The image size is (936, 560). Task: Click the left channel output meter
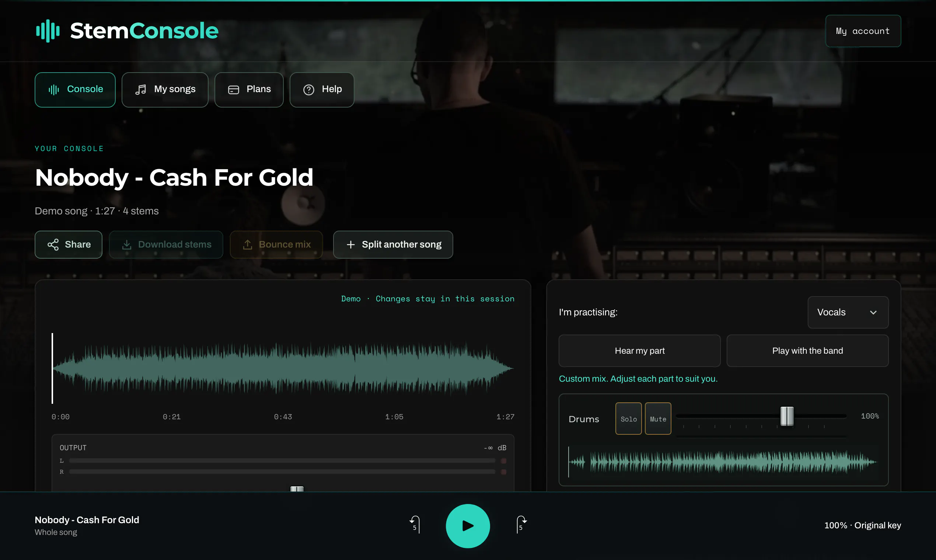coord(282,461)
